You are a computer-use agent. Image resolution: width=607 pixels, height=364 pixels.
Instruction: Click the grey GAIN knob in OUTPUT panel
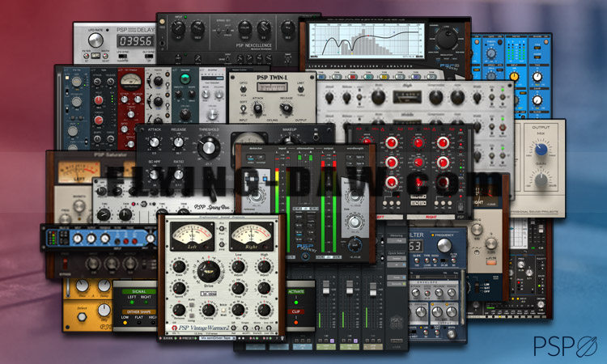coord(541,180)
